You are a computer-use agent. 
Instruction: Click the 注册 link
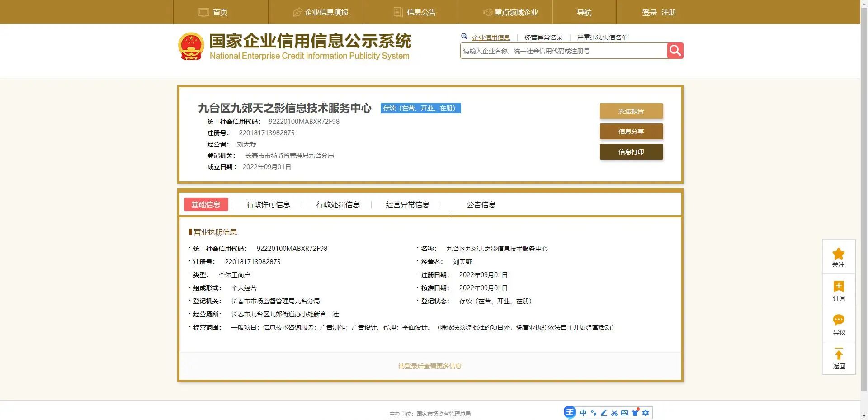pyautogui.click(x=669, y=13)
